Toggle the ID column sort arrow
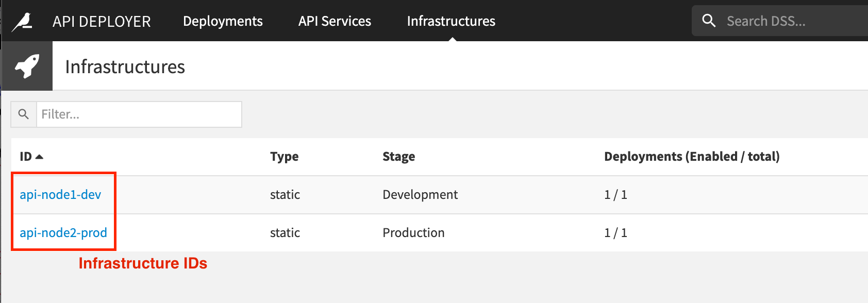The width and height of the screenshot is (868, 303). pyautogui.click(x=39, y=157)
